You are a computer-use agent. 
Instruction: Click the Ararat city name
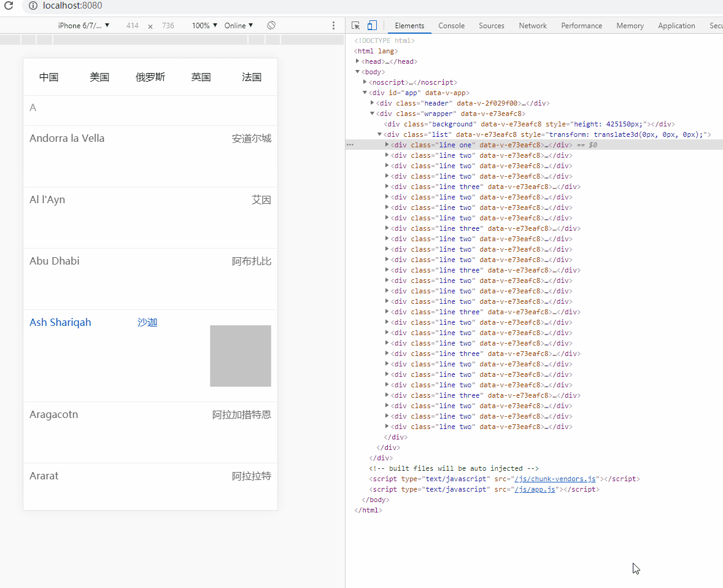pyautogui.click(x=44, y=476)
